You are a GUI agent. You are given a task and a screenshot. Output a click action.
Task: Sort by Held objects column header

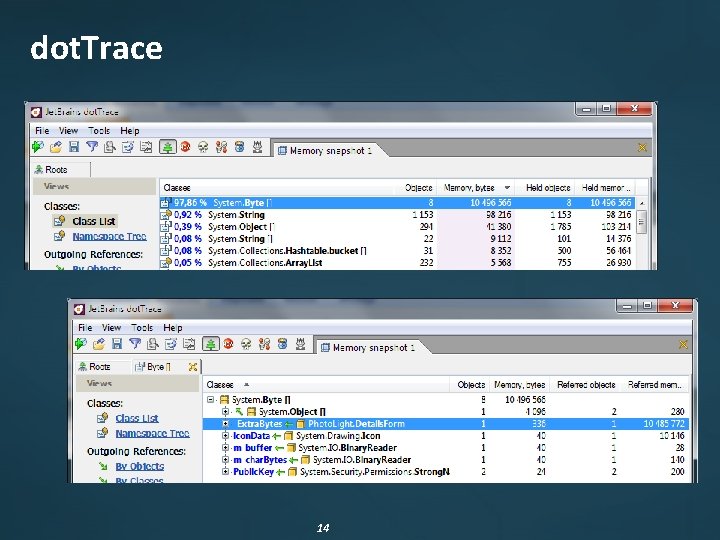[545, 187]
